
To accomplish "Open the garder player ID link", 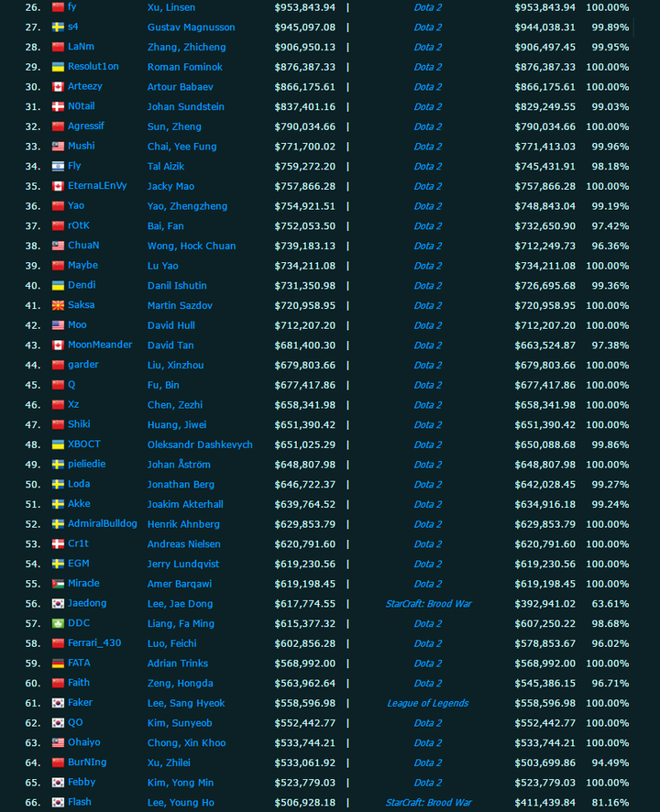I will point(82,365).
